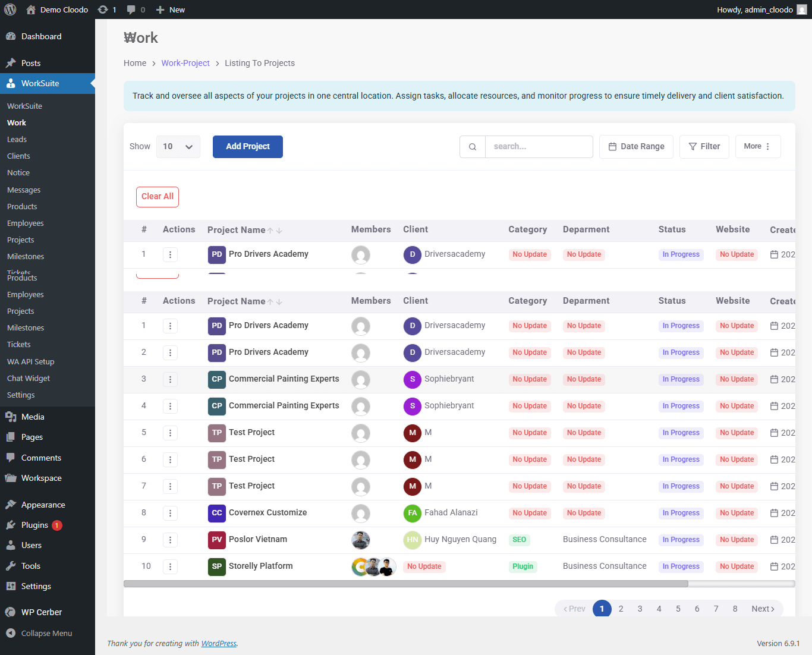This screenshot has width=812, height=655.
Task: Open the More options dropdown
Action: point(757,147)
